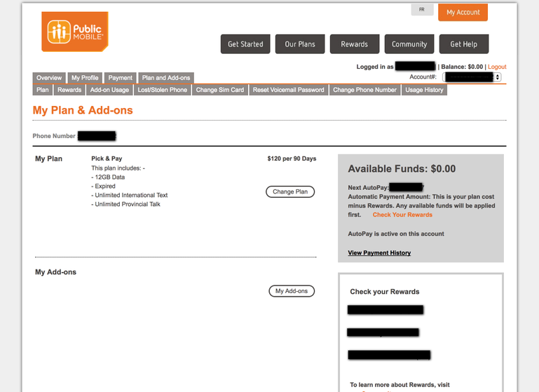Open the Add-on Usage sub-tab
The height and width of the screenshot is (392, 539).
click(x=109, y=90)
